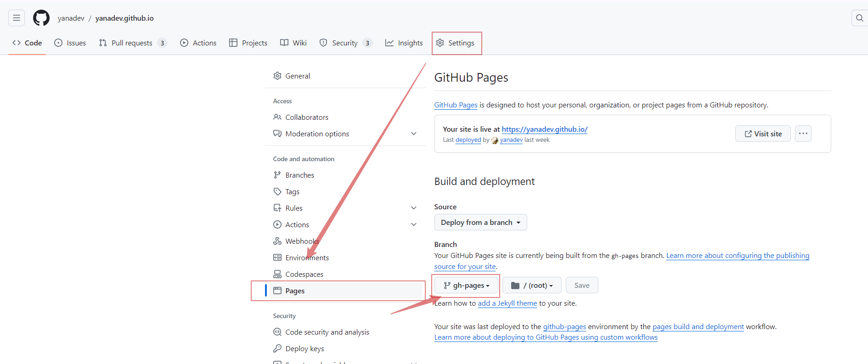Open the repository Settings tab

455,43
